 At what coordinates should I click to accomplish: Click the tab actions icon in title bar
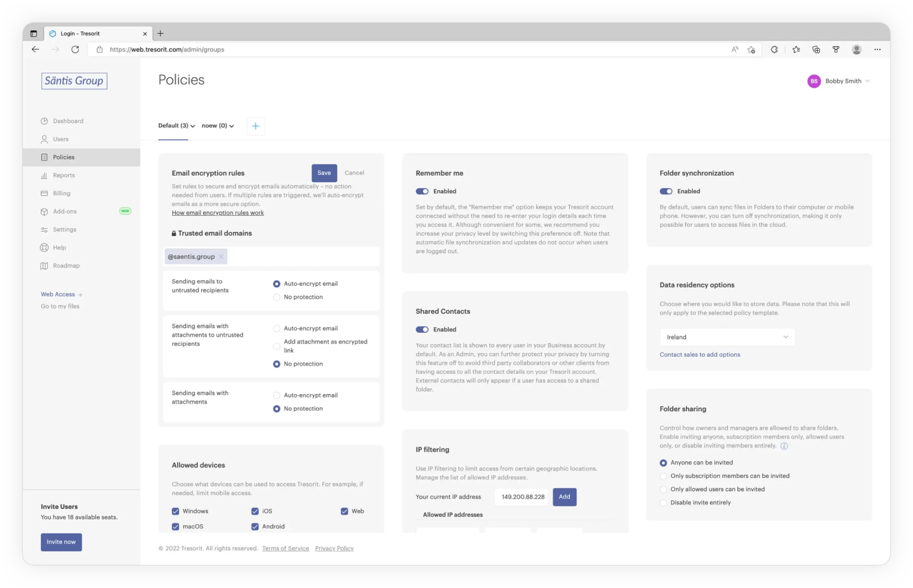34,34
